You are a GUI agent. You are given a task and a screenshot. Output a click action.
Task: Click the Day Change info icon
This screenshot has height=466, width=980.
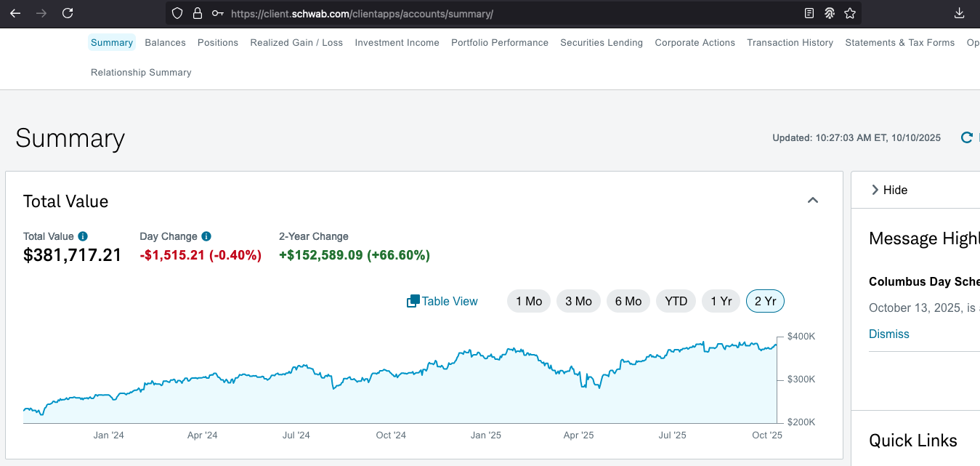[x=206, y=236]
